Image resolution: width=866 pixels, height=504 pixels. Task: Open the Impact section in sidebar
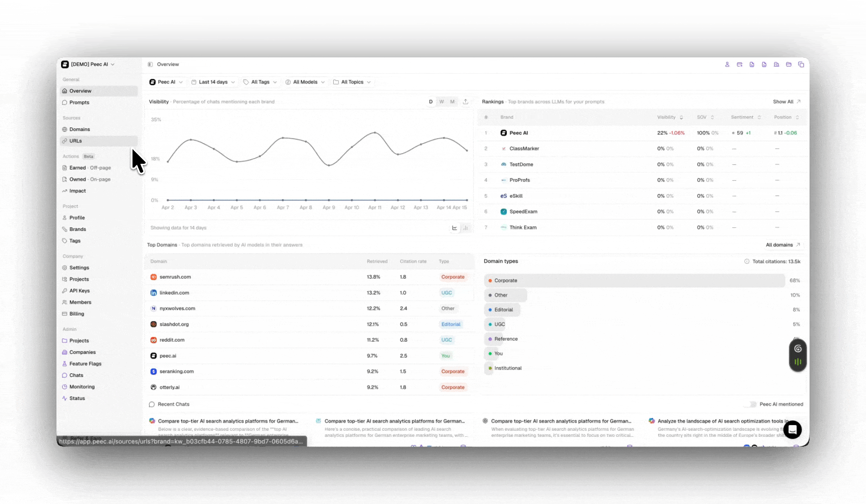77,191
